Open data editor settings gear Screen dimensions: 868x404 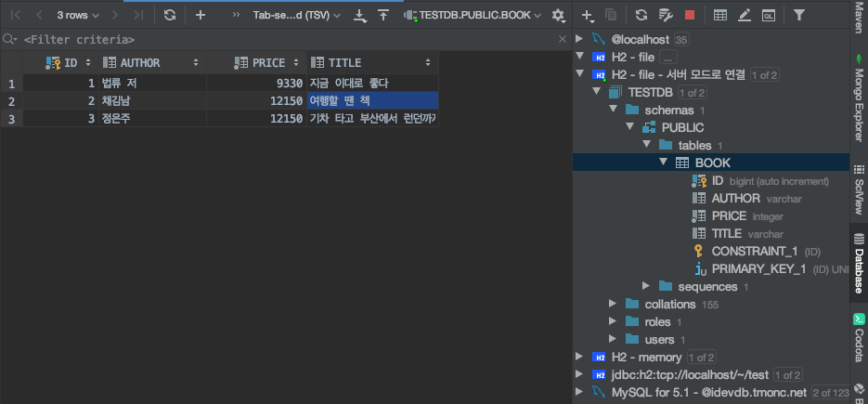pyautogui.click(x=558, y=16)
